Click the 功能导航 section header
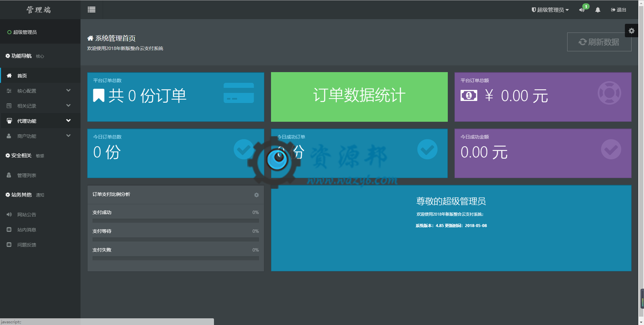The height and width of the screenshot is (325, 644). click(21, 56)
